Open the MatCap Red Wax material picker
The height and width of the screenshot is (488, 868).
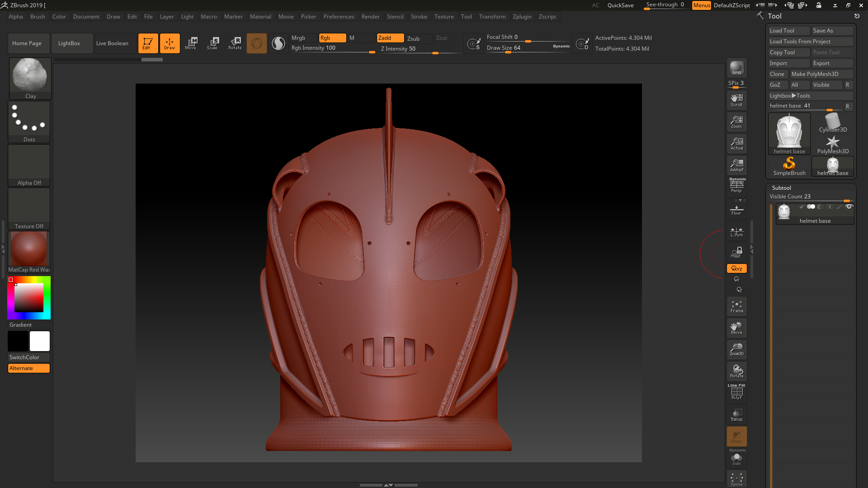click(x=29, y=252)
